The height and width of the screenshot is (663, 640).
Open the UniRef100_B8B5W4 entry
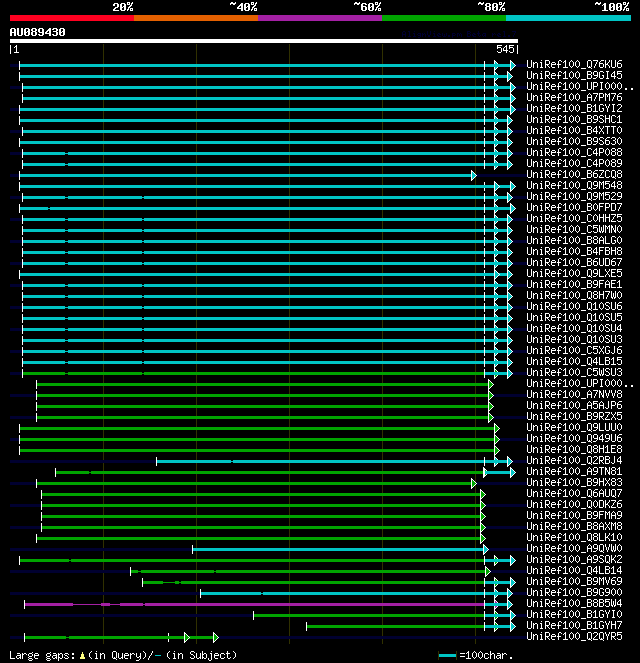tap(574, 603)
